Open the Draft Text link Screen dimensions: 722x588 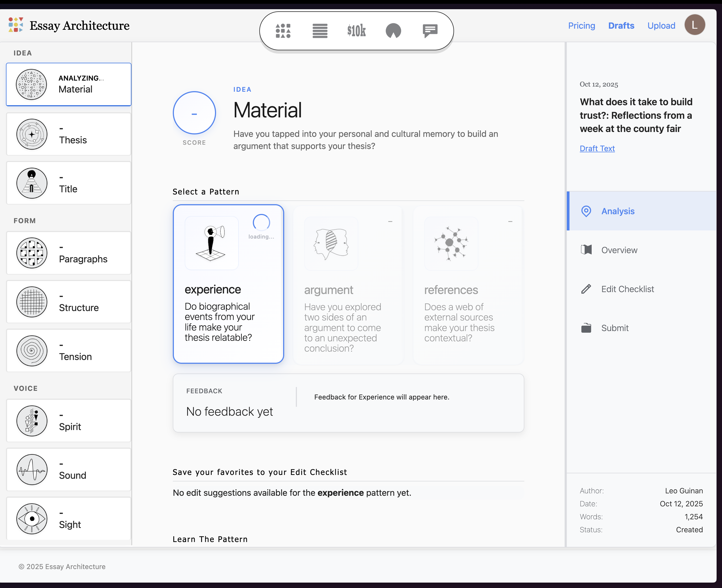597,148
